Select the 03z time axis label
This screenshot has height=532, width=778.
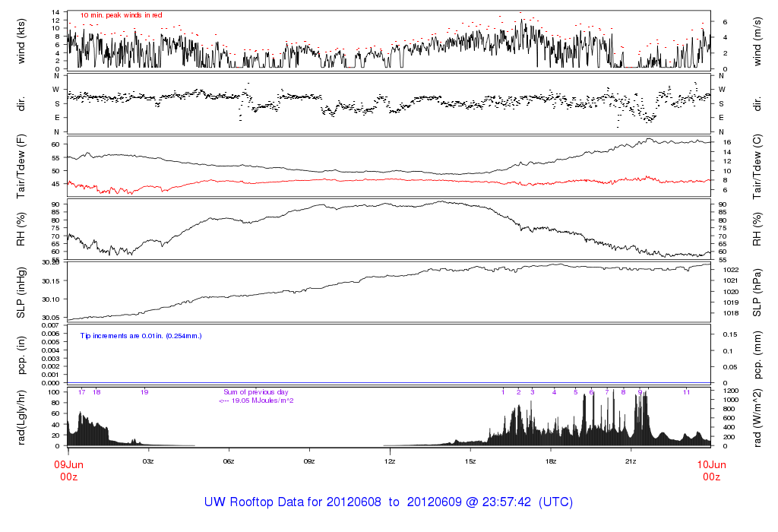point(148,461)
